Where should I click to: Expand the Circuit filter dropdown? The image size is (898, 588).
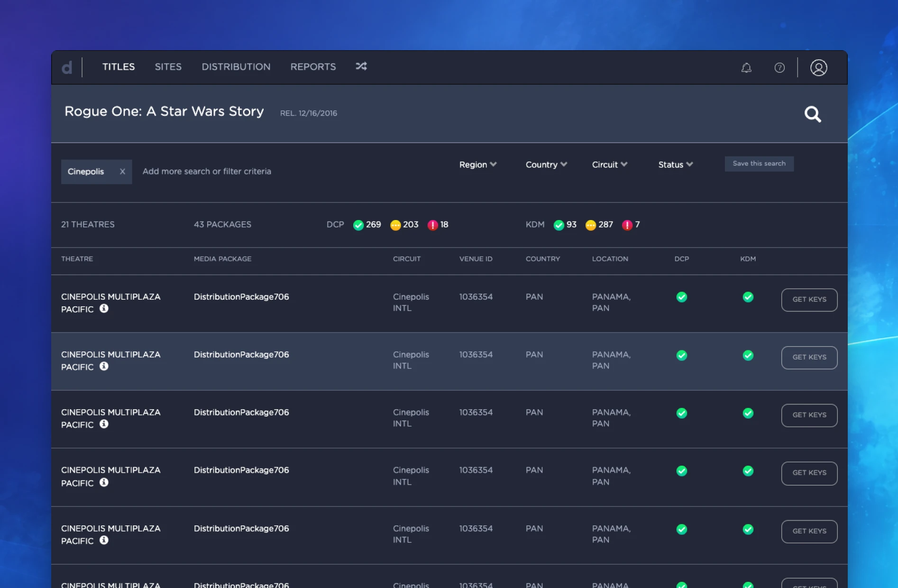tap(610, 165)
